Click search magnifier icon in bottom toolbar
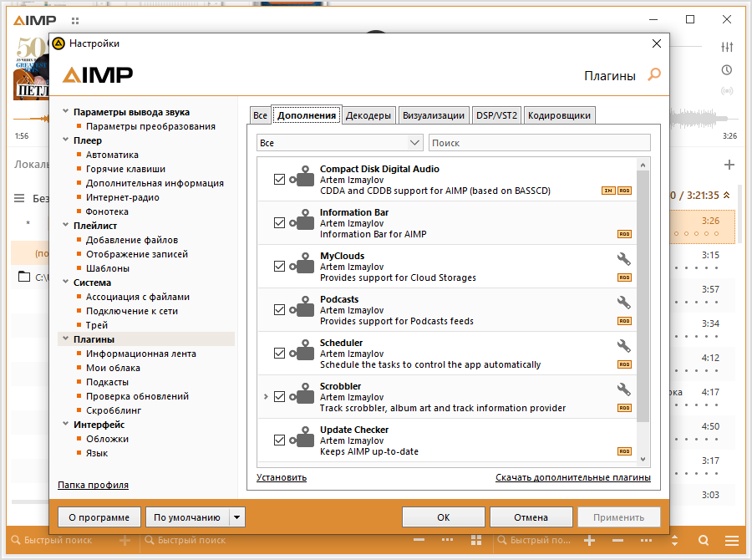Viewport: 752px width, 560px height. pyautogui.click(x=704, y=540)
